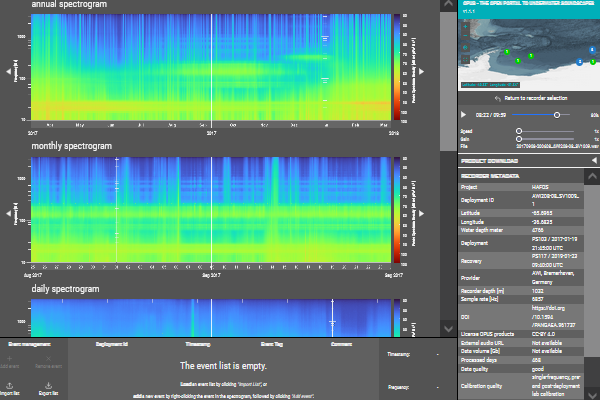Click the globe icon on the map
This screenshot has width=600, height=400.
coord(465,48)
